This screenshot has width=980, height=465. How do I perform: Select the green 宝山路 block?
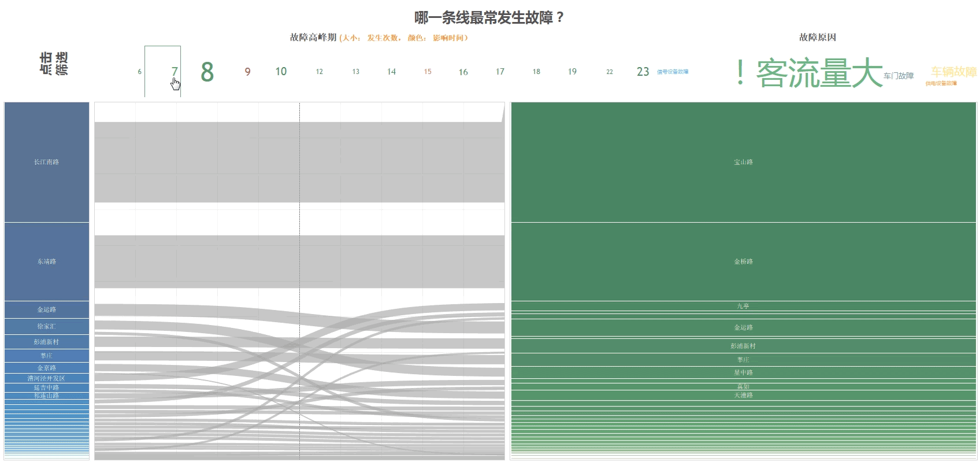coord(743,162)
